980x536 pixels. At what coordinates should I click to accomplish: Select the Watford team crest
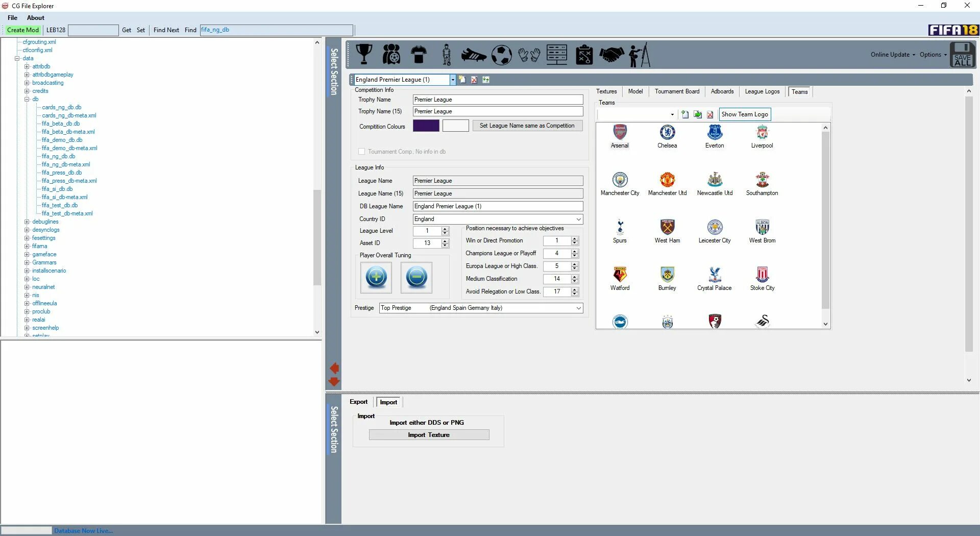click(x=620, y=275)
